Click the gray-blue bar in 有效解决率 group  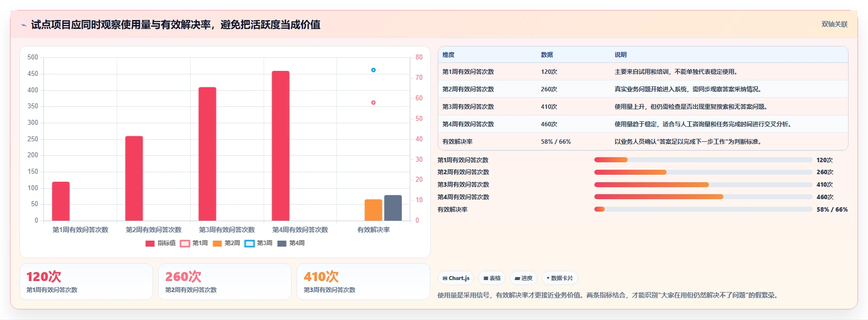[393, 208]
